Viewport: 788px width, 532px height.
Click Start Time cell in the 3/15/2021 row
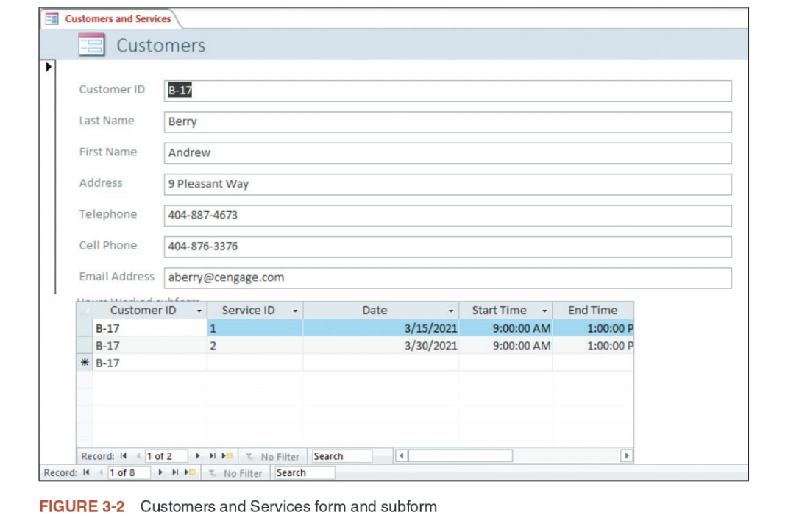505,328
